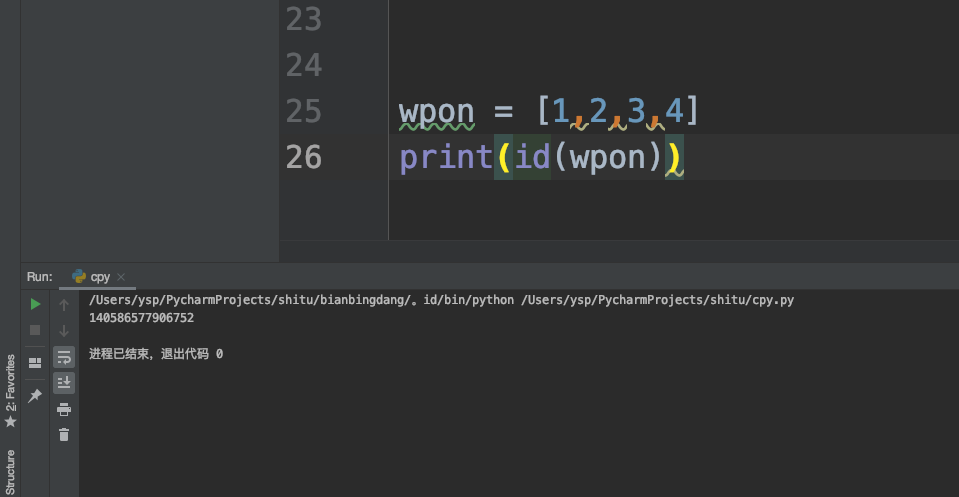Click the process finished exit code message
Viewport: 959px width, 497px height.
[x=156, y=354]
